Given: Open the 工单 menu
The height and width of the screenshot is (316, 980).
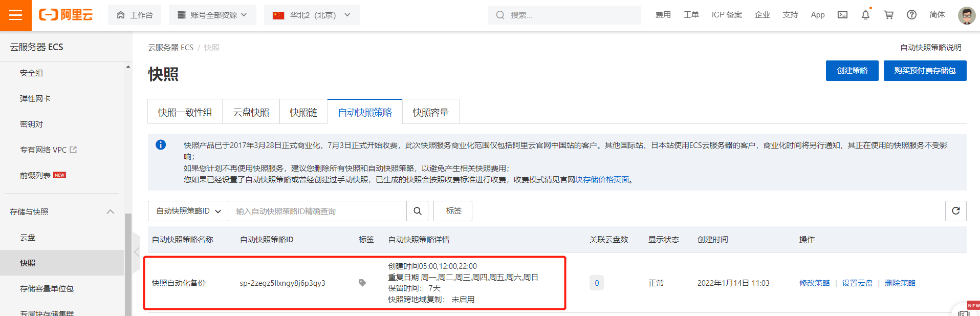Looking at the screenshot, I should click(691, 15).
